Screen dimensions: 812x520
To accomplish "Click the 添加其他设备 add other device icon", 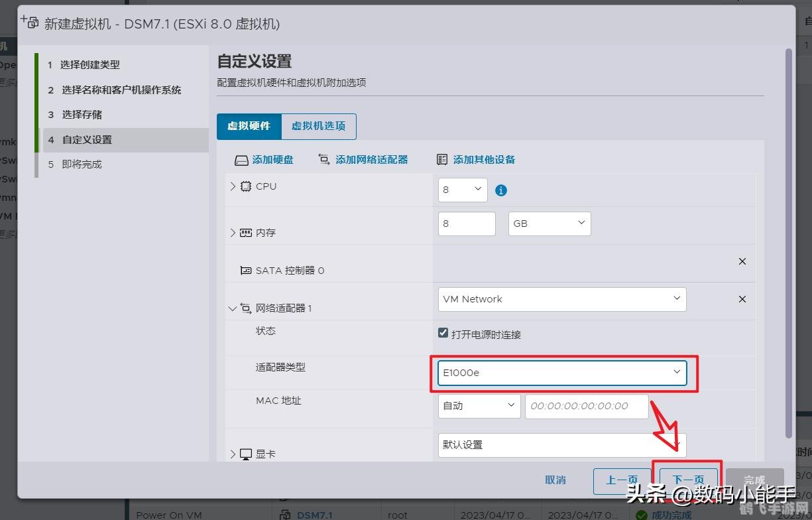I will tap(441, 159).
